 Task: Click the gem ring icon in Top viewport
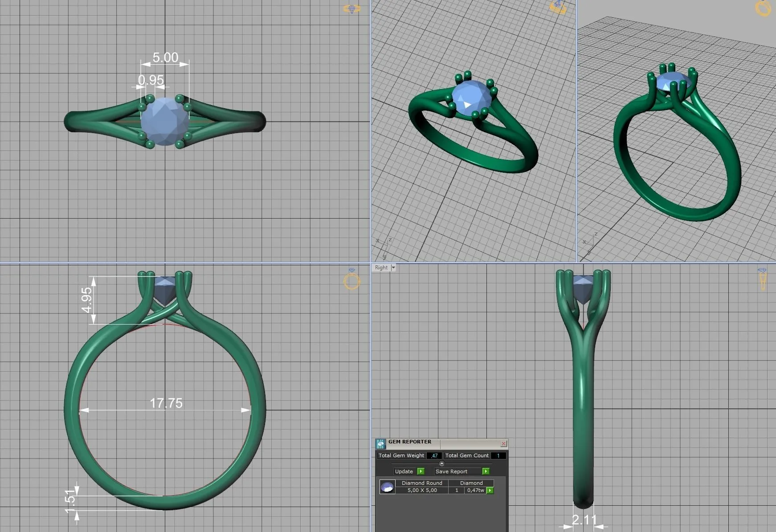351,9
